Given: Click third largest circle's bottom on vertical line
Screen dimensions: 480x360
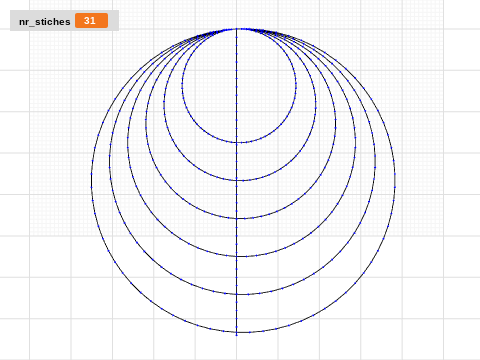Looking at the screenshot, I should click(237, 257).
